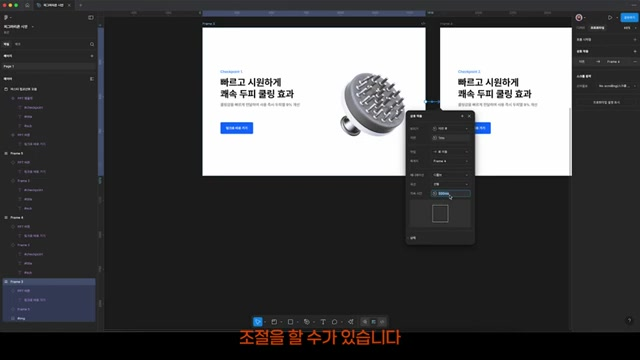
Task: Click the plus icon in interaction popup header
Action: [x=462, y=116]
